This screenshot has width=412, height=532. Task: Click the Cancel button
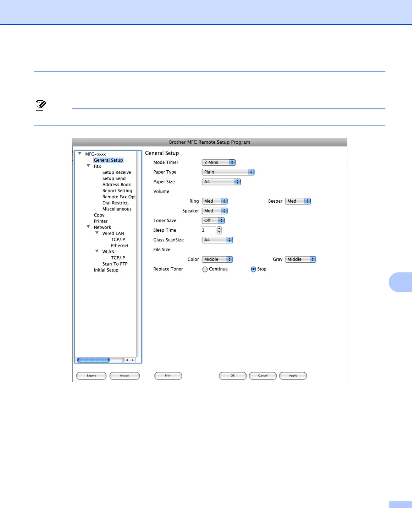pyautogui.click(x=263, y=376)
